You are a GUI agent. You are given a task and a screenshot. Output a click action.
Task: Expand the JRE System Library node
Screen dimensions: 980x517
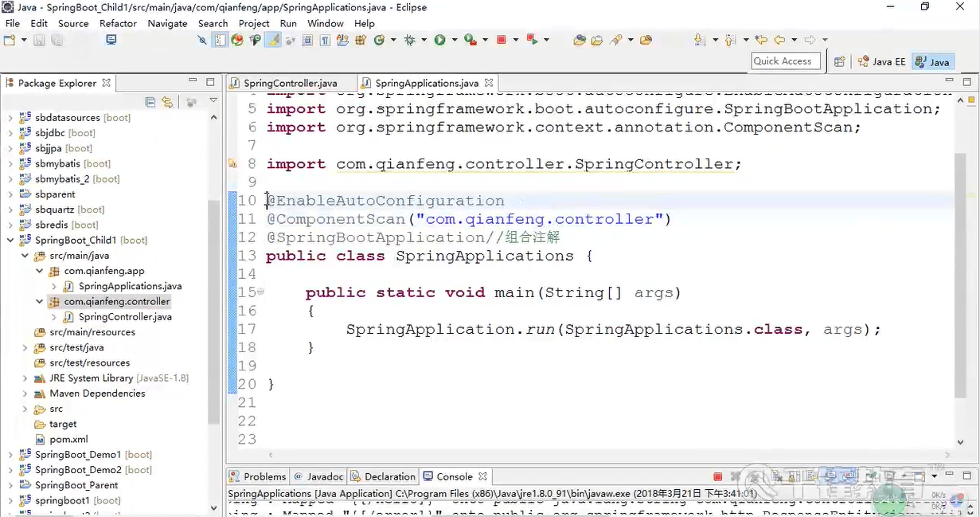point(25,378)
